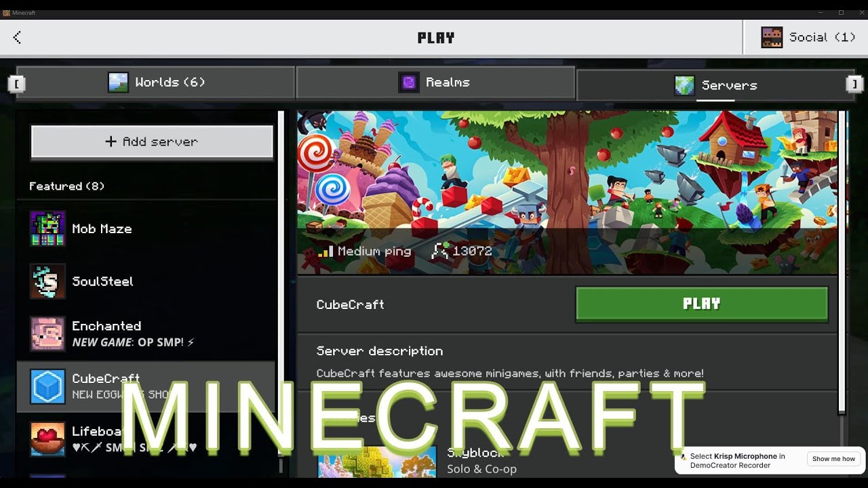Click the Mob Maze server icon
The height and width of the screenshot is (488, 868).
(x=47, y=228)
